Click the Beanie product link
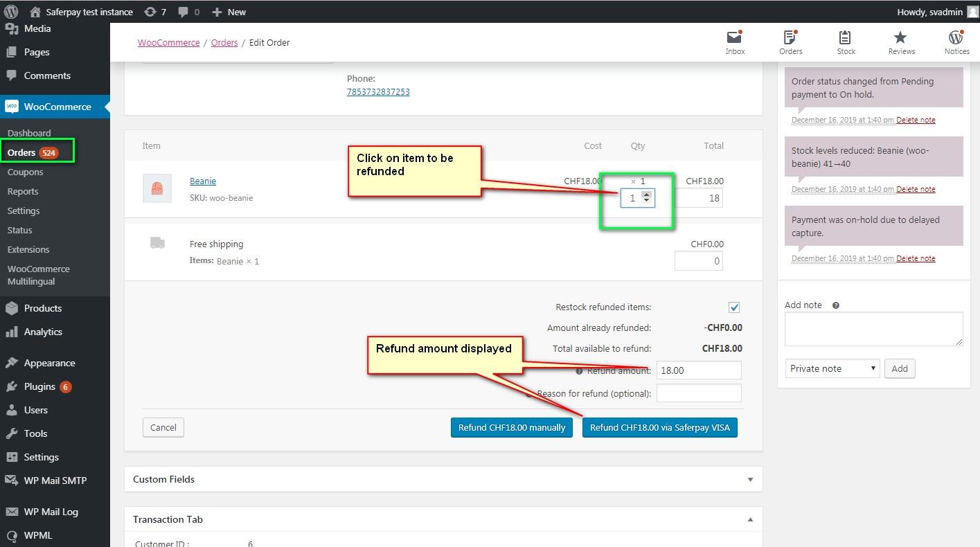The image size is (980, 547). (203, 181)
